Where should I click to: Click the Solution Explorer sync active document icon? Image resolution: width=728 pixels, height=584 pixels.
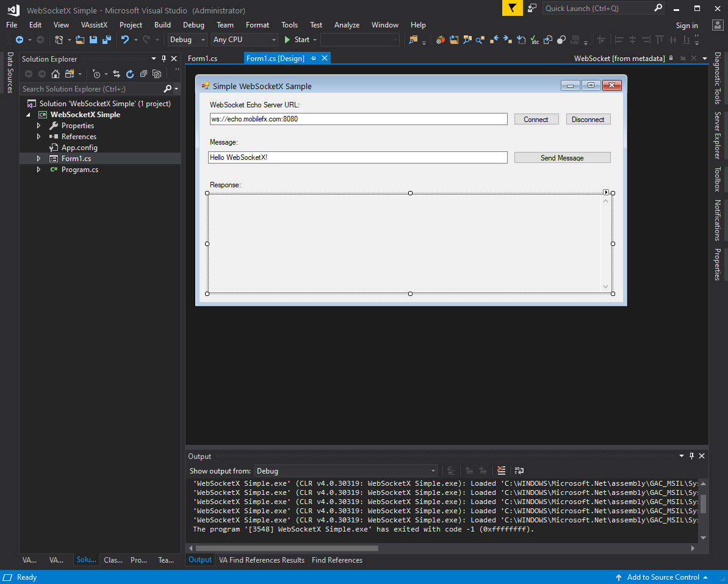[117, 74]
